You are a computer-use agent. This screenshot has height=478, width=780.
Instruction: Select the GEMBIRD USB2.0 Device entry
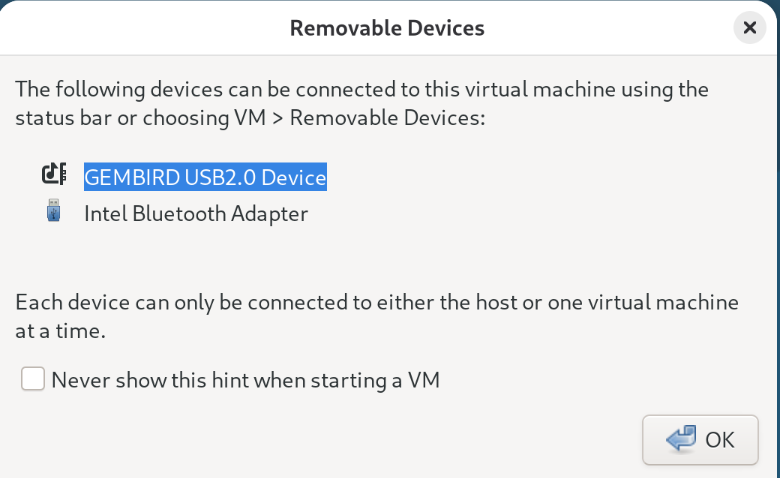point(205,178)
